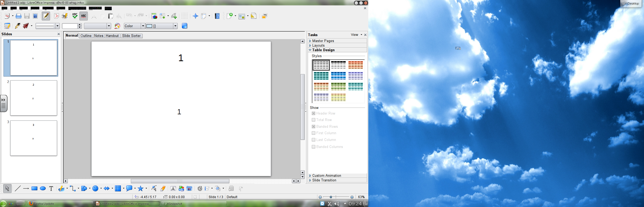The image size is (644, 207).
Task: Switch to the Slide Sorter tab
Action: (131, 36)
